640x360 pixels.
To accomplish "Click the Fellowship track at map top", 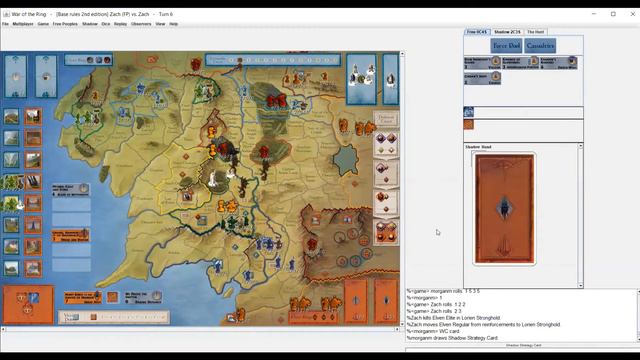I will pos(273,60).
